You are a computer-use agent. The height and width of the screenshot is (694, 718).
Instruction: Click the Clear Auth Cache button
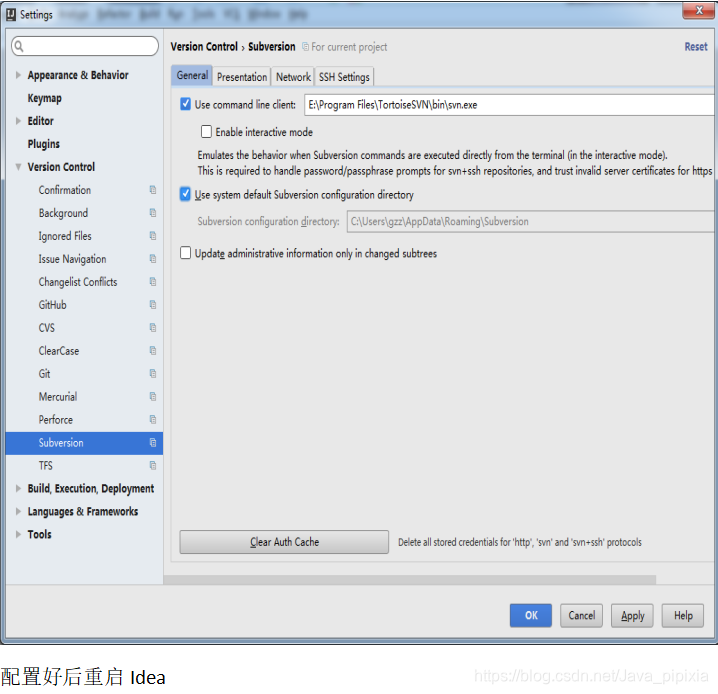(284, 542)
